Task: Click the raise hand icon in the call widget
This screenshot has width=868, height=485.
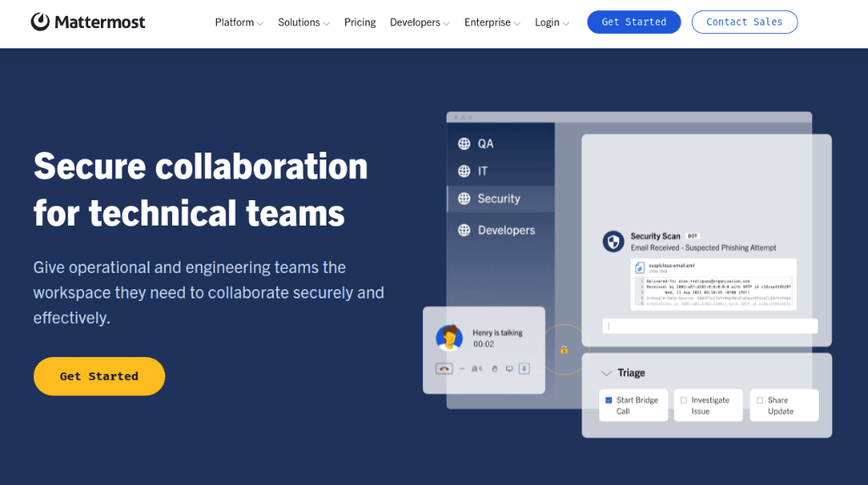Action: point(495,369)
